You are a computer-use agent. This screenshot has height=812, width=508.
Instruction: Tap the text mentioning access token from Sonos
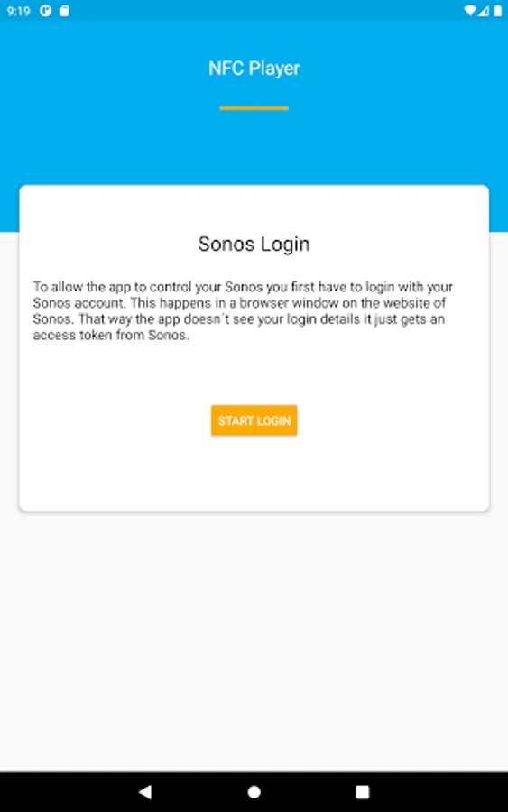tap(111, 335)
